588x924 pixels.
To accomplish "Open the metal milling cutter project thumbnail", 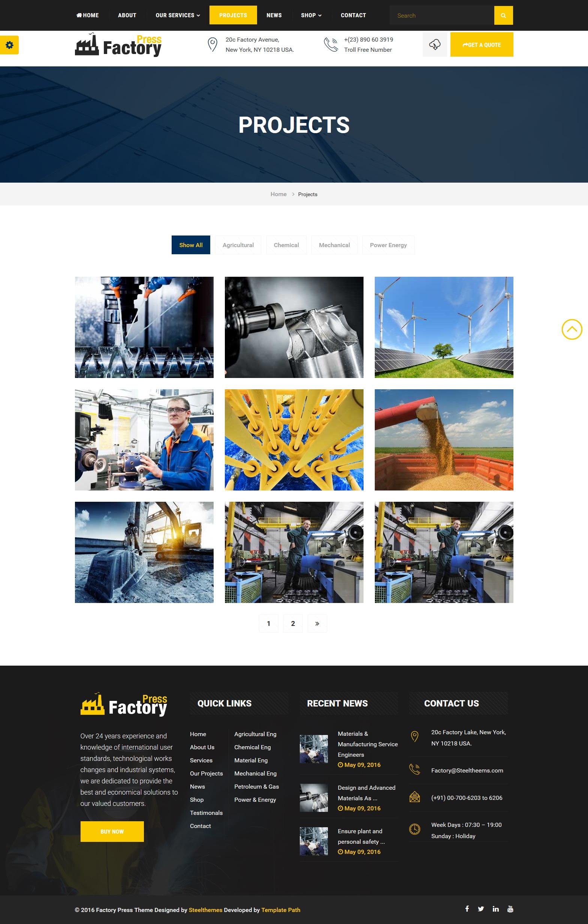I will (x=294, y=327).
